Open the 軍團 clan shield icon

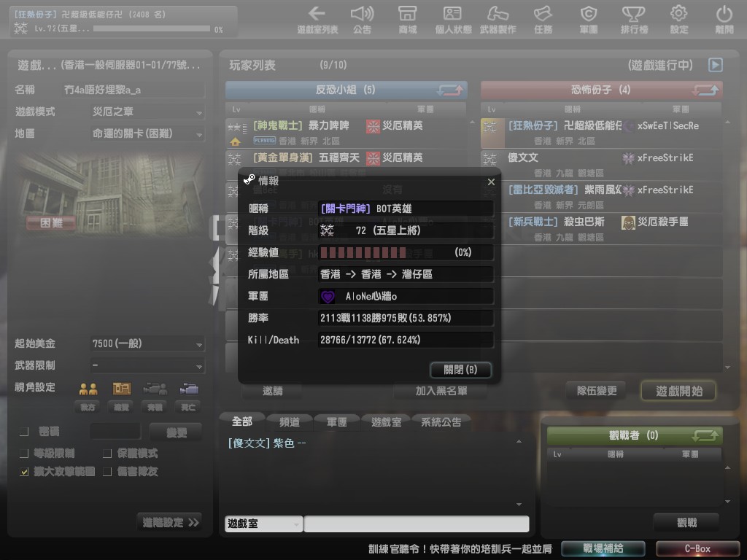(x=589, y=13)
